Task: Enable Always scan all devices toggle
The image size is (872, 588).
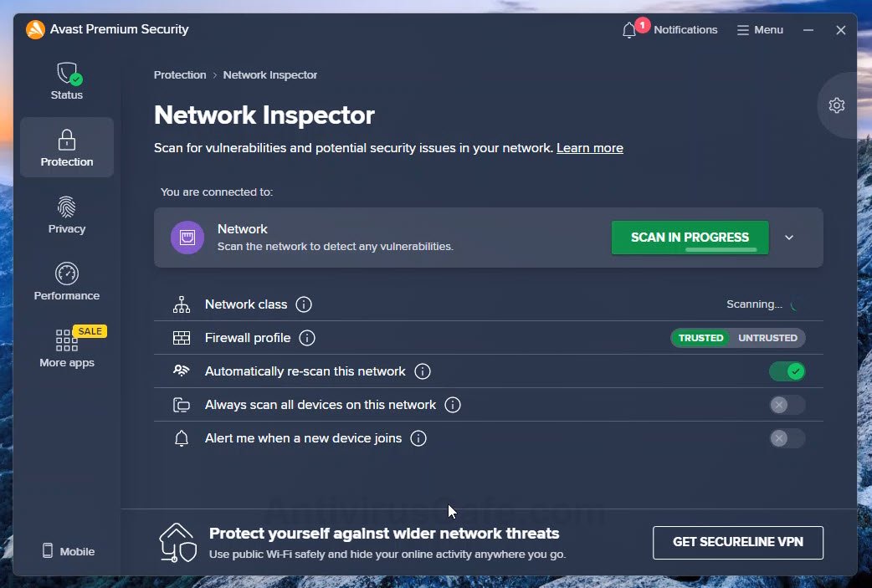Action: 787,405
